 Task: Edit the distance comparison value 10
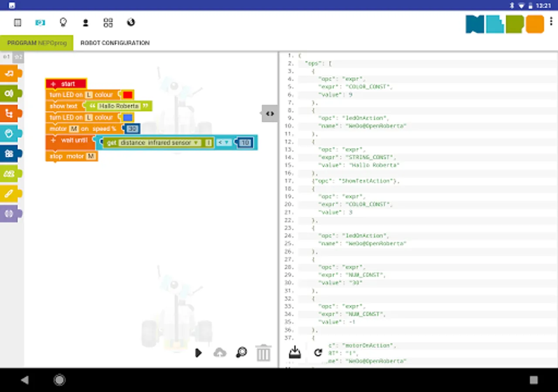[x=245, y=142]
